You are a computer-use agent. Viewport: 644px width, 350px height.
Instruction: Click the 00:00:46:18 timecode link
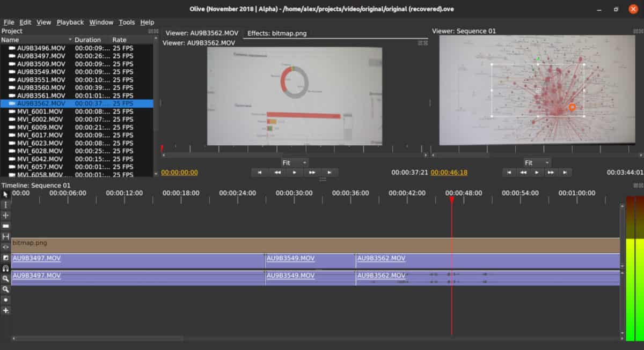coord(449,172)
